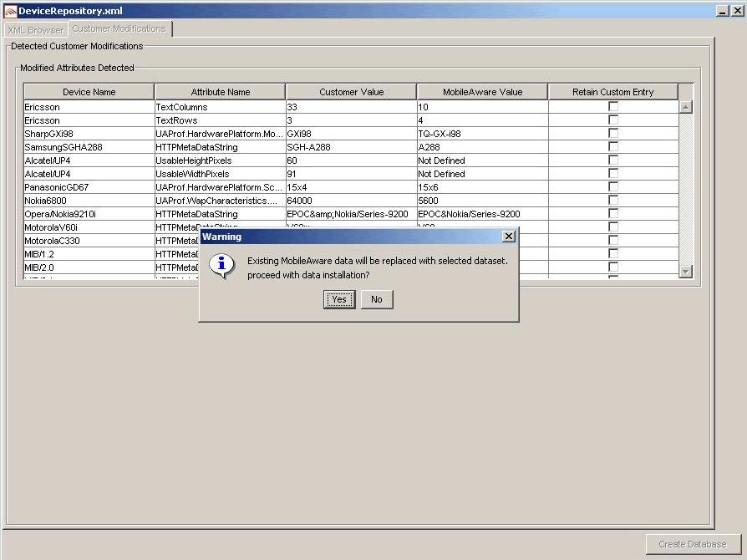747x560 pixels.
Task: Select the MIB/2.0 device cell
Action: coord(89,267)
